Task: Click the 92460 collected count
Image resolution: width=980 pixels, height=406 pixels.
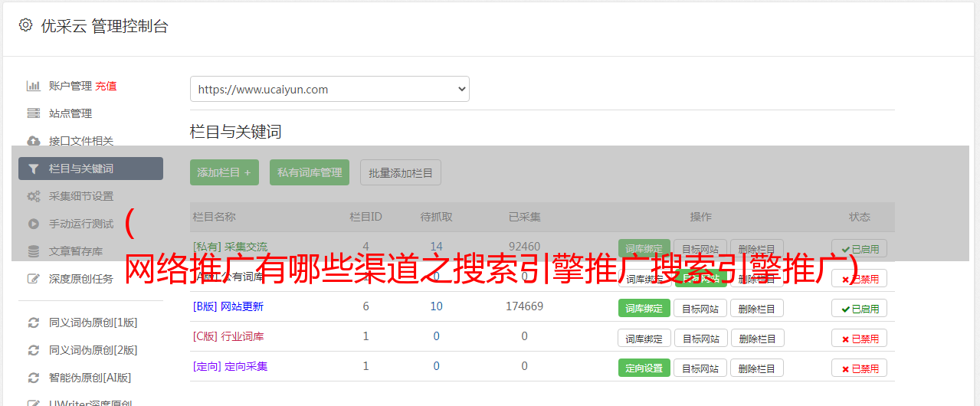Action: tap(524, 247)
